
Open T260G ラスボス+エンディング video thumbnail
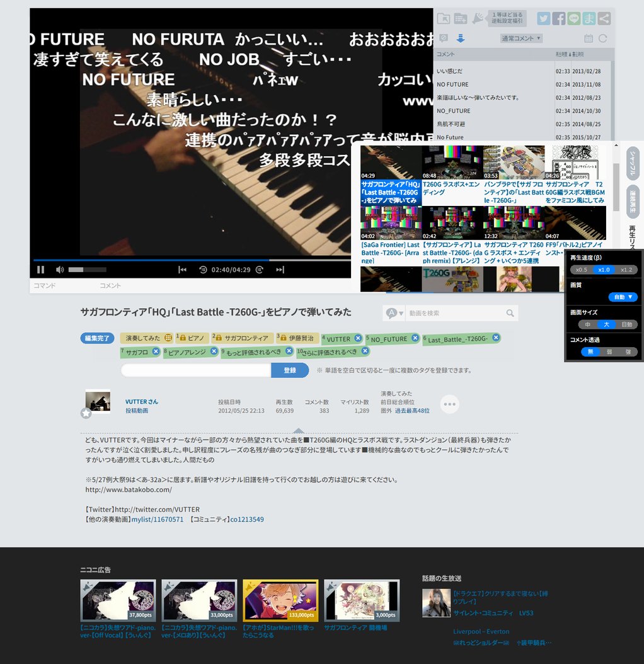tap(452, 163)
